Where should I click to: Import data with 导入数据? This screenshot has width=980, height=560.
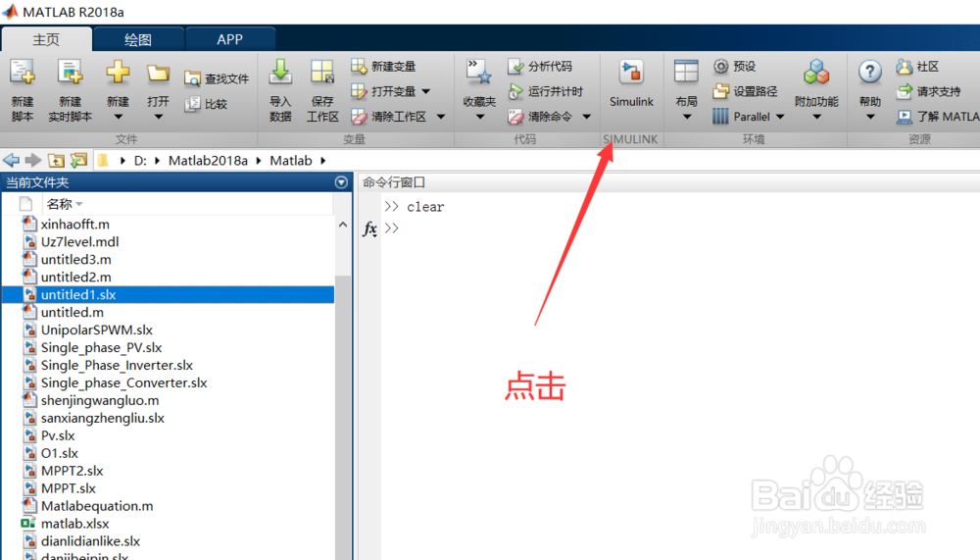coord(280,91)
